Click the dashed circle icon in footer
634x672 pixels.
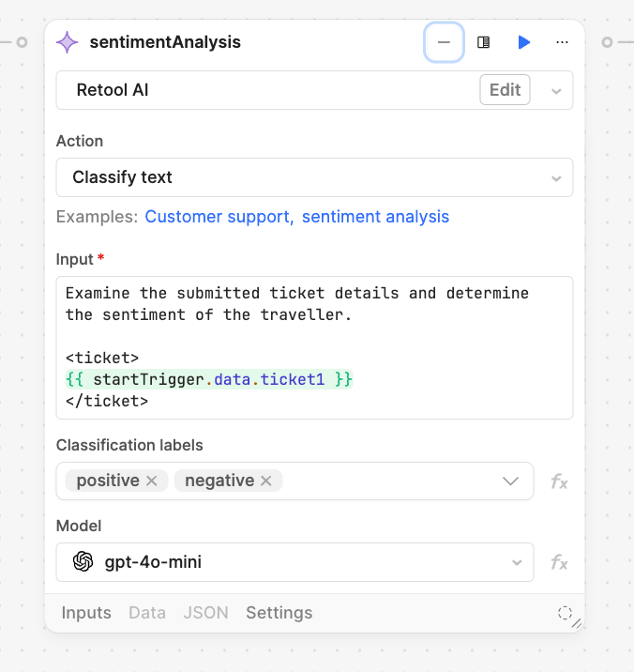565,613
